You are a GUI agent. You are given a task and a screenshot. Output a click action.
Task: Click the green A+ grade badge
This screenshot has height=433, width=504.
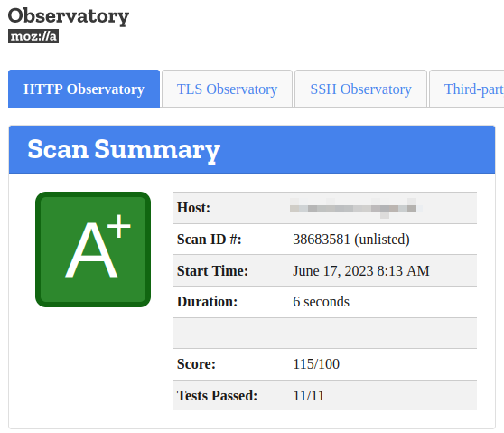[x=93, y=249]
